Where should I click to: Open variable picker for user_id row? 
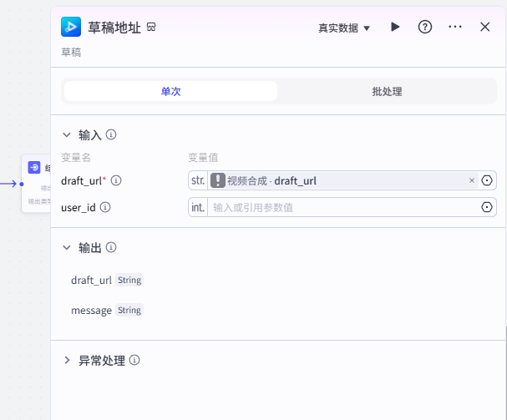[x=487, y=207]
